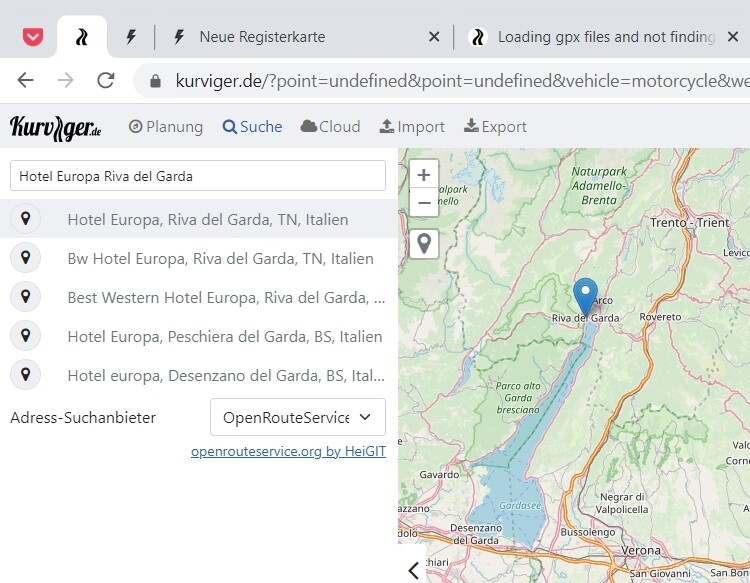The height and width of the screenshot is (583, 750).
Task: Click Negrar di Valpolicella map label
Action: pyautogui.click(x=622, y=503)
